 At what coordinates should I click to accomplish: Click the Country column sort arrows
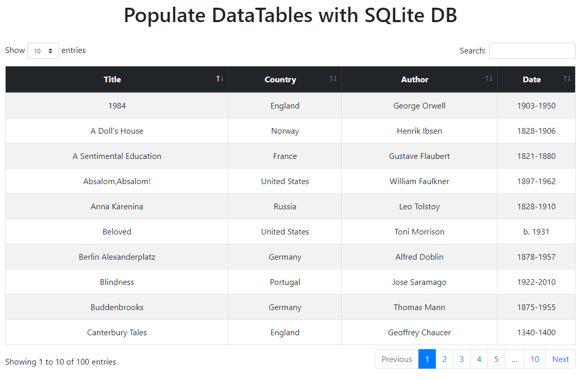(x=333, y=78)
